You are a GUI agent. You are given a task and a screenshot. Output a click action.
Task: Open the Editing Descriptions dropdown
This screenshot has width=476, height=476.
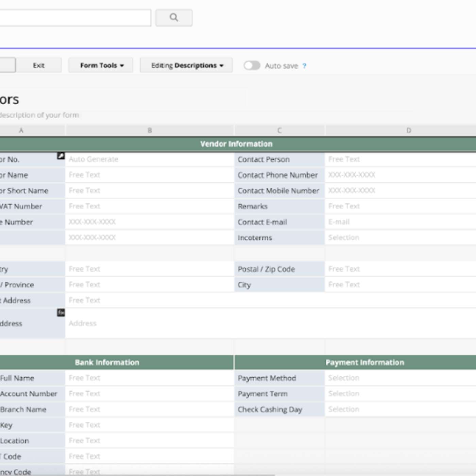pyautogui.click(x=186, y=65)
